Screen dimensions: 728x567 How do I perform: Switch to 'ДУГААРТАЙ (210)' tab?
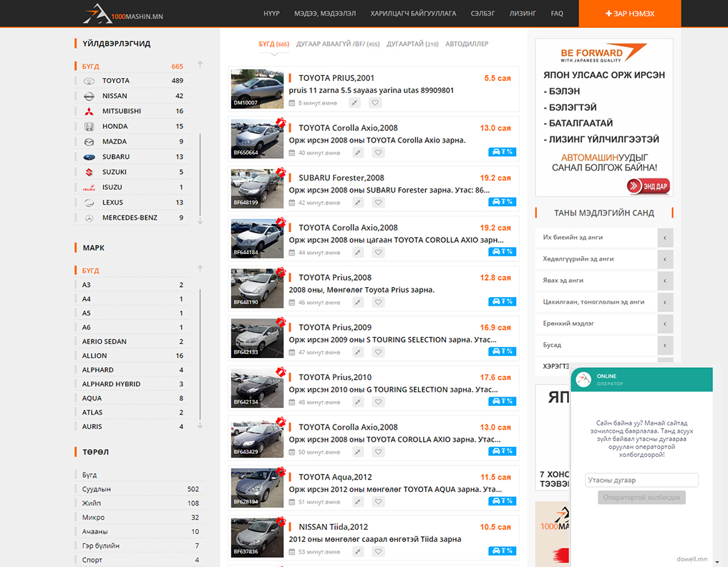point(412,44)
